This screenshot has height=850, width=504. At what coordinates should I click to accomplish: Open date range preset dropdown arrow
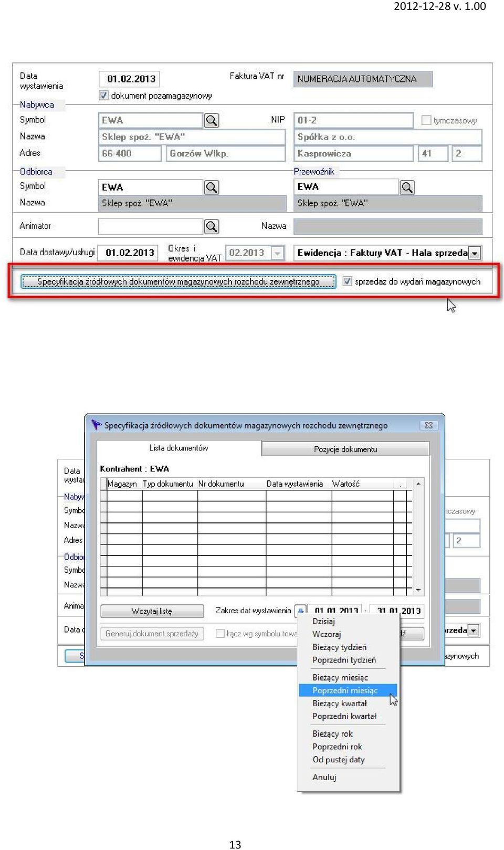(300, 611)
